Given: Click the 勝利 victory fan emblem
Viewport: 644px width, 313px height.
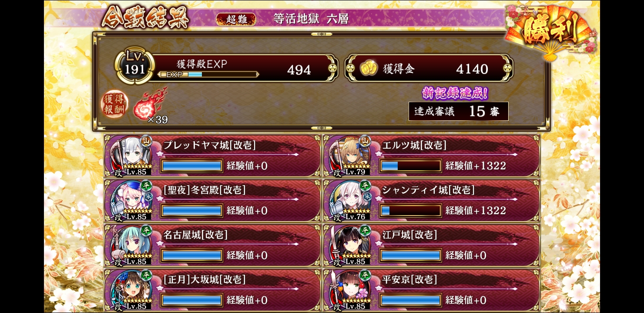Looking at the screenshot, I should (551, 31).
